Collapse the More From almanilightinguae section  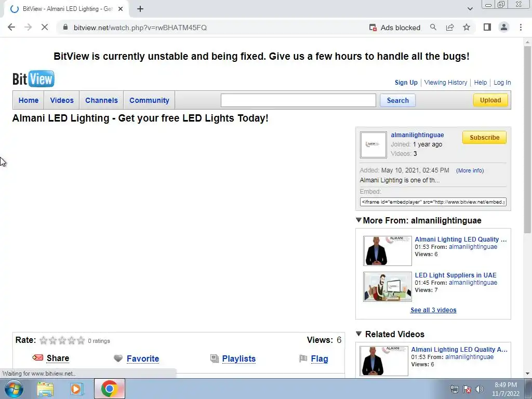coord(358,220)
